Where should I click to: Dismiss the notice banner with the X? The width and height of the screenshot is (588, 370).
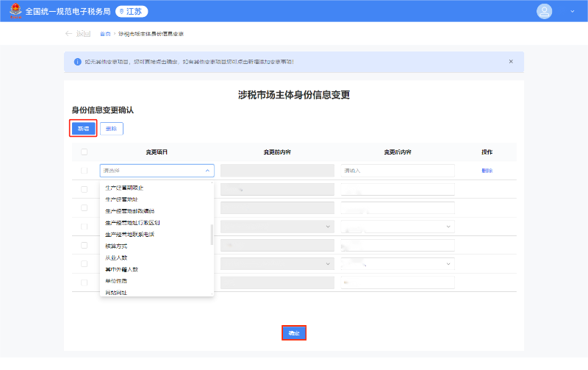tap(511, 62)
